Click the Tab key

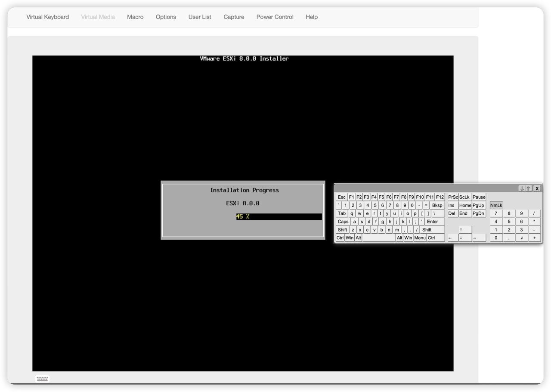click(342, 213)
